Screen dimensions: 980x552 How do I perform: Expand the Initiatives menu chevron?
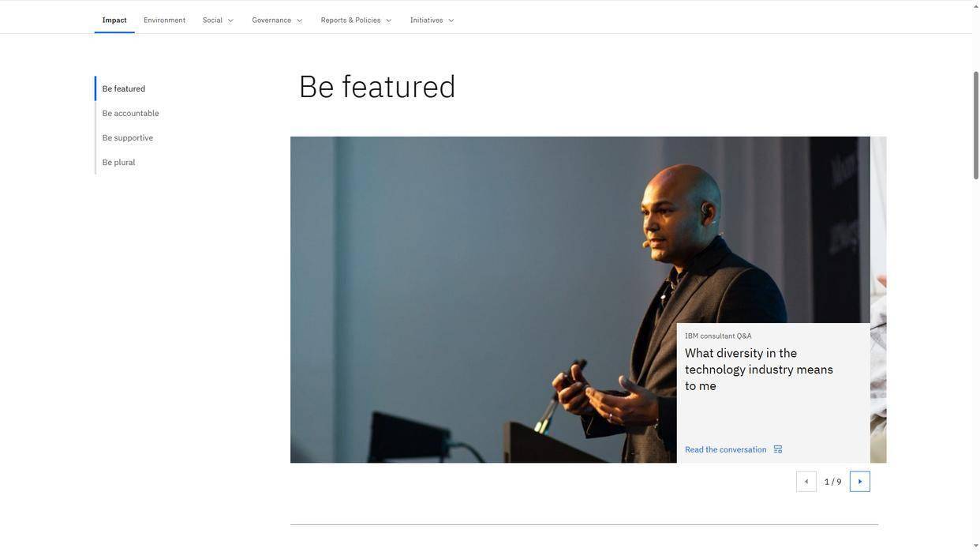point(451,21)
